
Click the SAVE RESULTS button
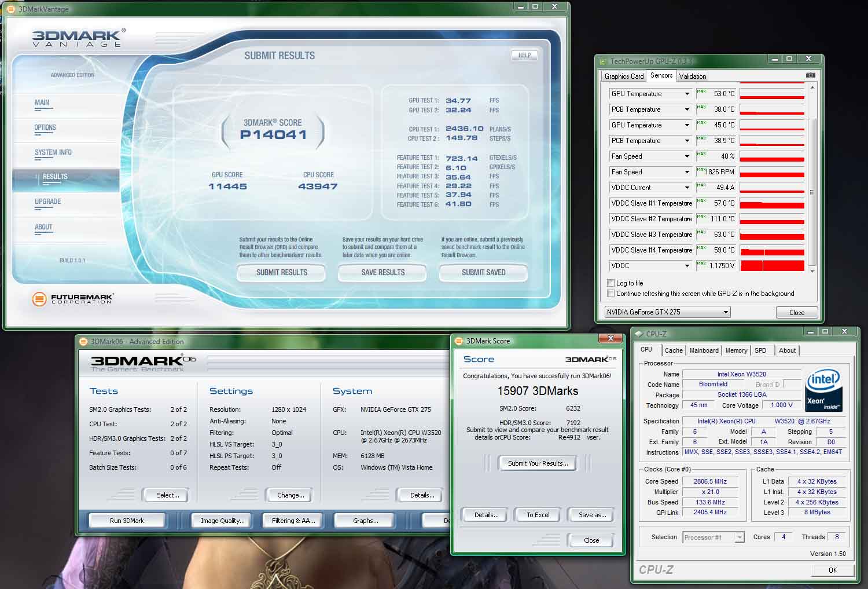(x=382, y=272)
